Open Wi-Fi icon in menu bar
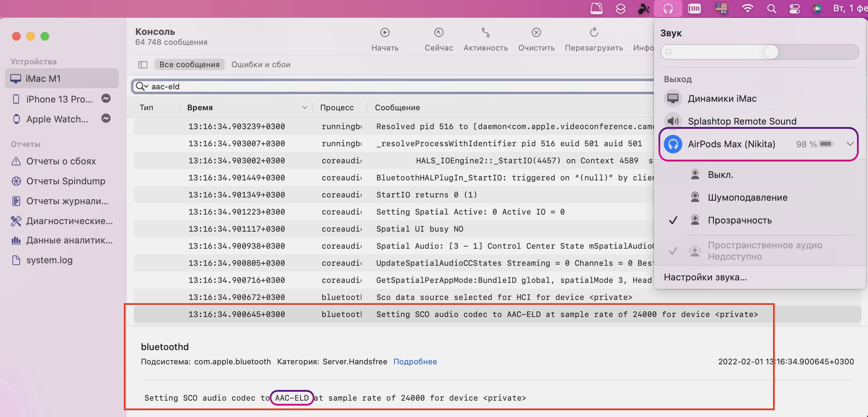The height and width of the screenshot is (417, 868). pyautogui.click(x=747, y=9)
